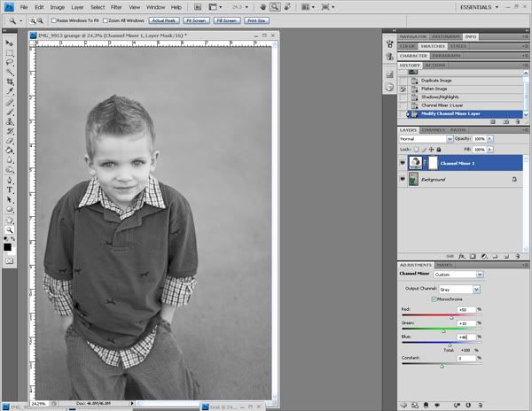The image size is (532, 411).
Task: Select the Ellipse shape tool
Action: (x=9, y=209)
